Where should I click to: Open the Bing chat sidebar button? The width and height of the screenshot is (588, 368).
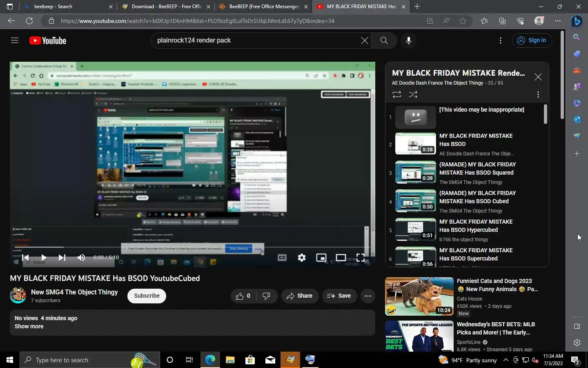pyautogui.click(x=577, y=21)
